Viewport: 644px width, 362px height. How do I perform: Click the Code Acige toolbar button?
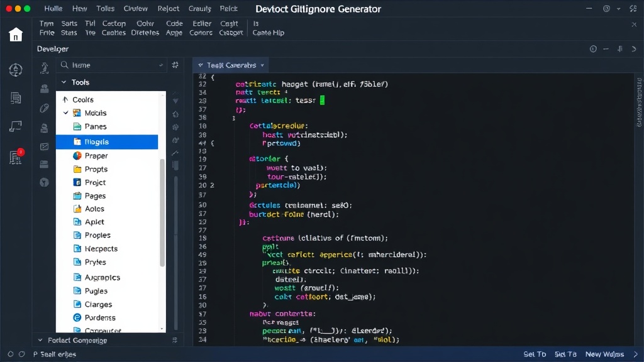[x=174, y=28]
